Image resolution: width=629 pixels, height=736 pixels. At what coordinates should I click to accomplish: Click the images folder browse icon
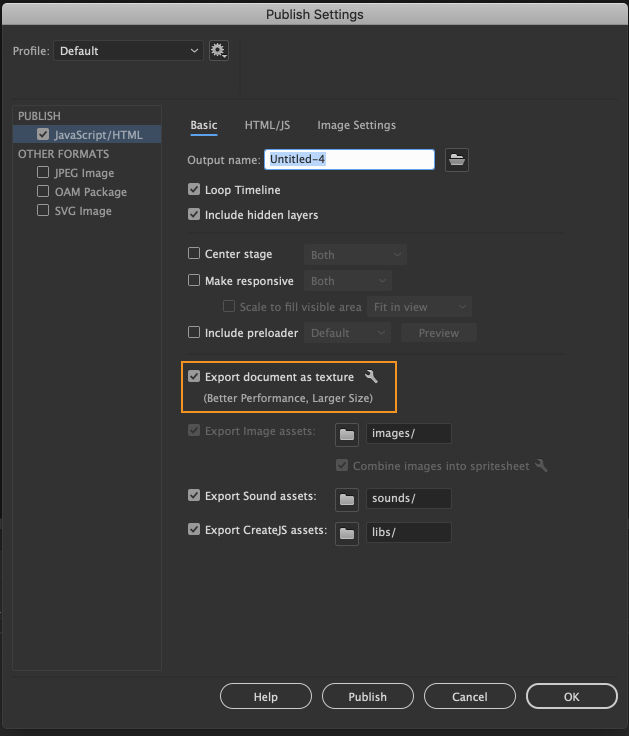pyautogui.click(x=347, y=434)
